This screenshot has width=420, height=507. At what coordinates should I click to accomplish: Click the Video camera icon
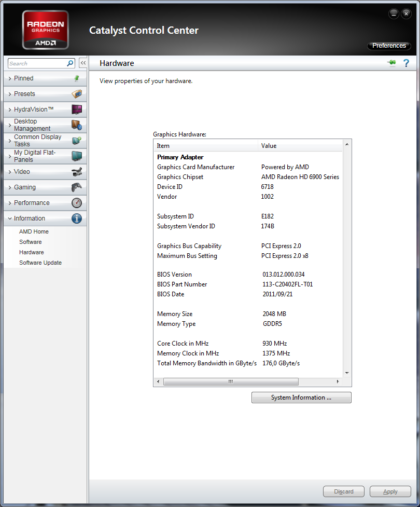click(x=77, y=172)
